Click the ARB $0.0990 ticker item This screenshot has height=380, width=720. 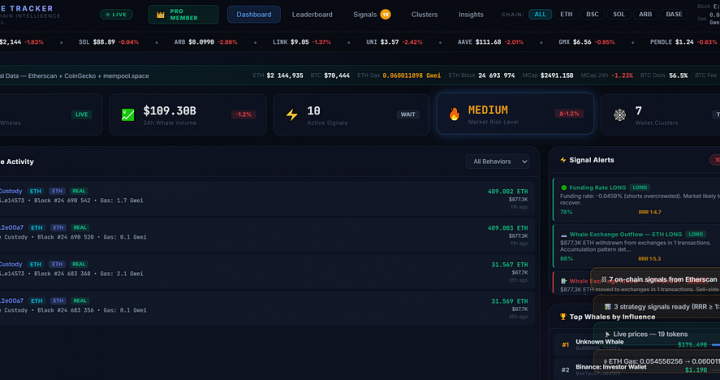coord(206,42)
